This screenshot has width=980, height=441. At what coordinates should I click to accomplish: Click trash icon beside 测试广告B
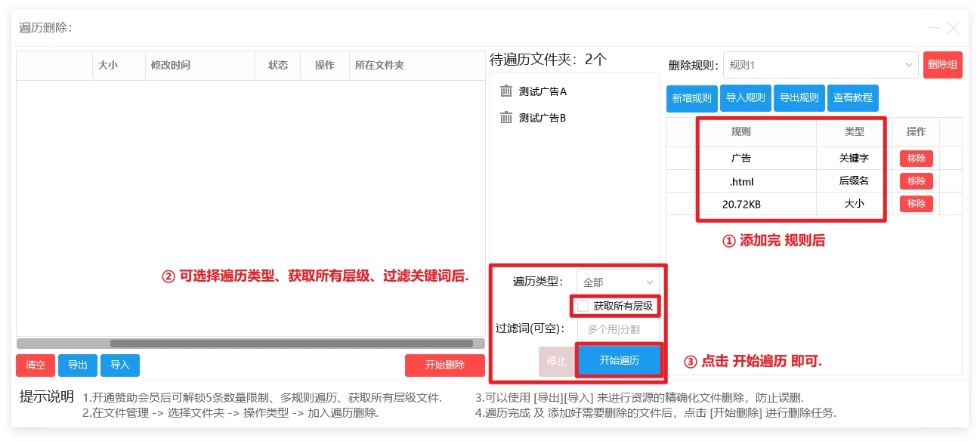[x=505, y=118]
